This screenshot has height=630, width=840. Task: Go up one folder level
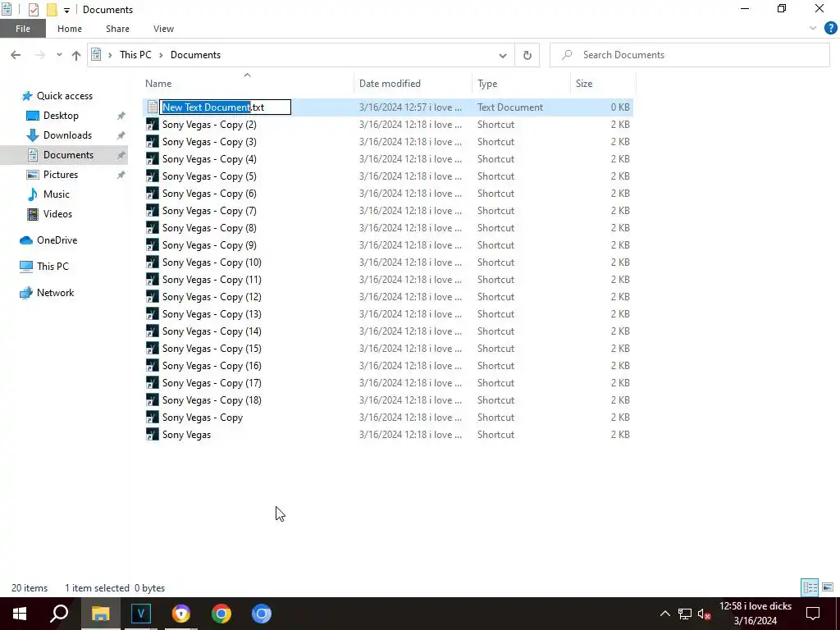click(x=76, y=55)
